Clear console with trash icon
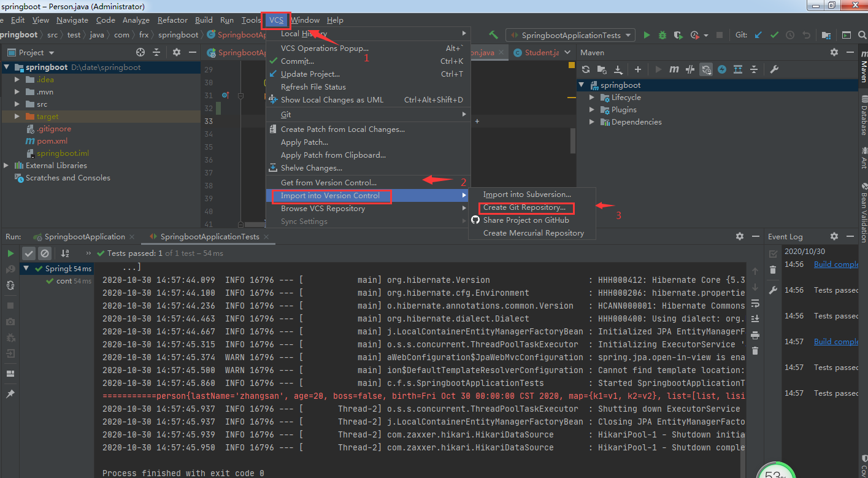Image resolution: width=868 pixels, height=478 pixels. (x=755, y=350)
